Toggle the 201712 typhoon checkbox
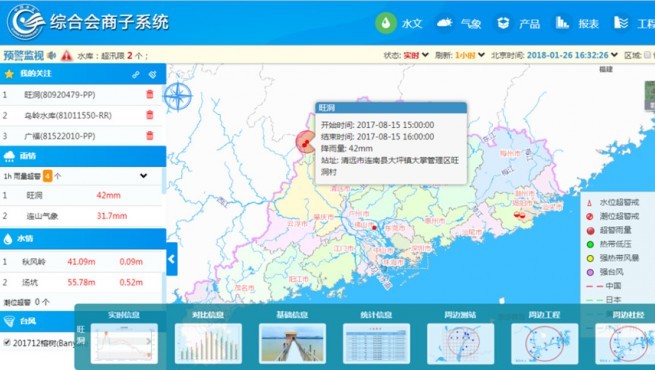This screenshot has width=655, height=370. click(7, 342)
